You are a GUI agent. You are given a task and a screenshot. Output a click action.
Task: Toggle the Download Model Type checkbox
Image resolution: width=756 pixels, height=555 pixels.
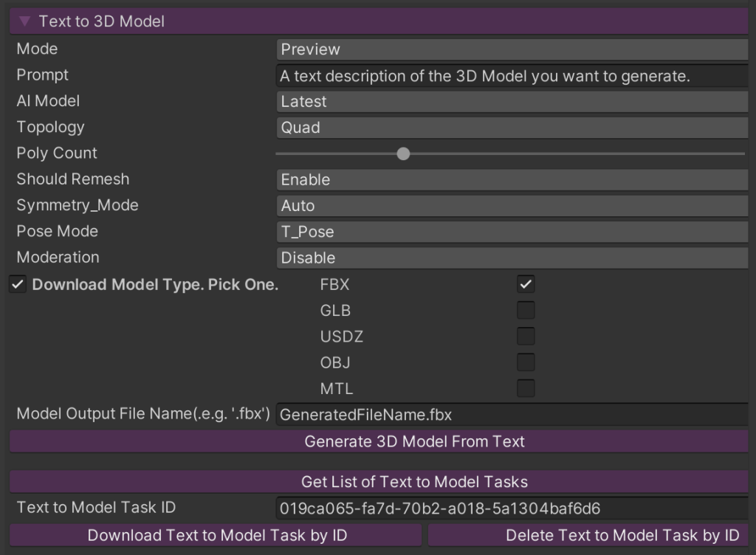coord(18,285)
